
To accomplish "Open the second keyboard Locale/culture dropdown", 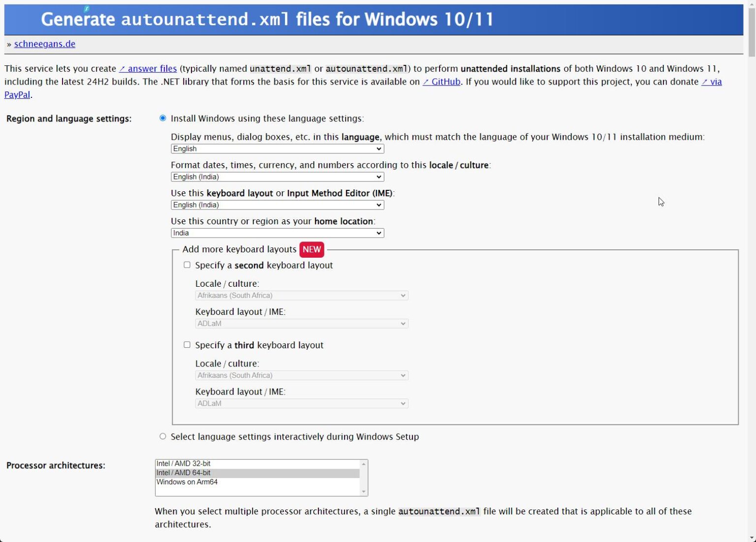I will [301, 295].
